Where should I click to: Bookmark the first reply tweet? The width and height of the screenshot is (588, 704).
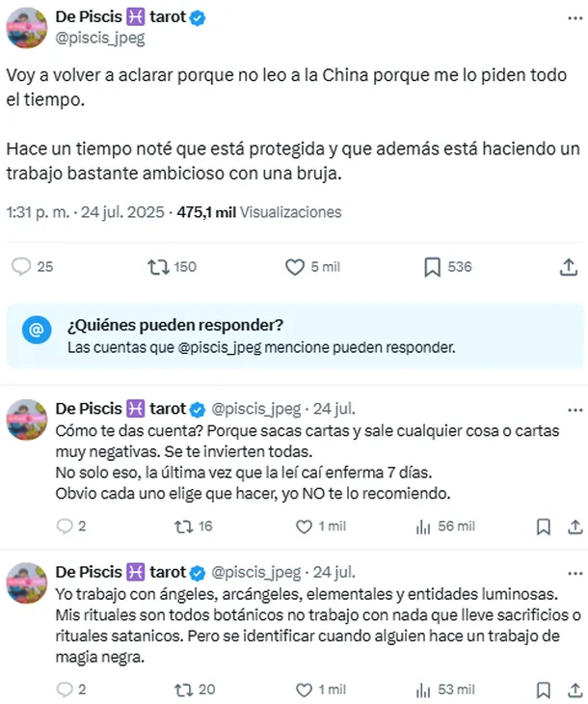pyautogui.click(x=544, y=527)
